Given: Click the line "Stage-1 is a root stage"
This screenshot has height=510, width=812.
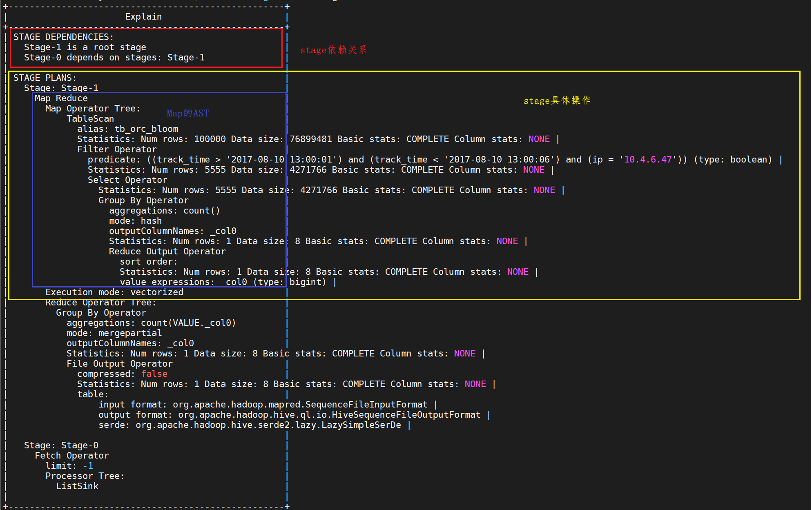Looking at the screenshot, I should [85, 47].
